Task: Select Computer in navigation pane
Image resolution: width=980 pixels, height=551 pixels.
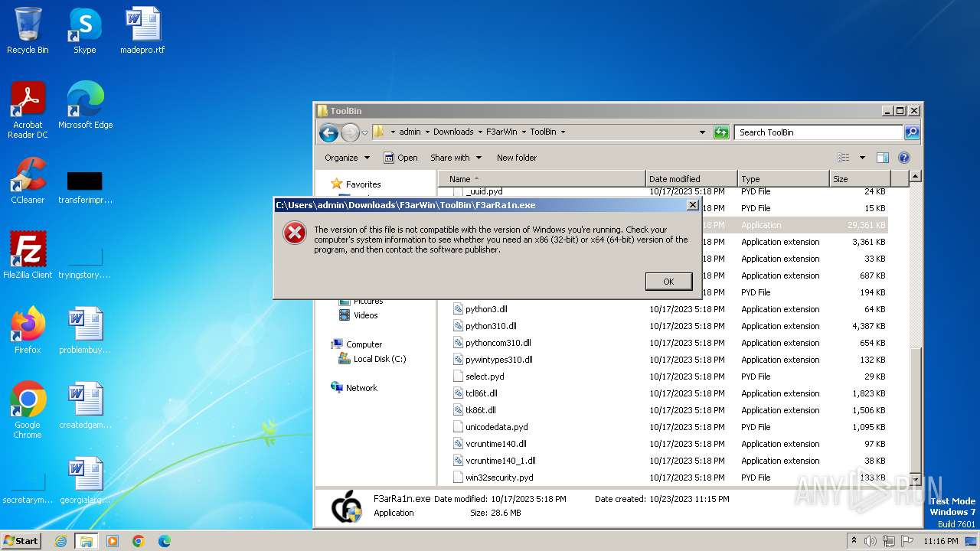Action: pos(357,344)
